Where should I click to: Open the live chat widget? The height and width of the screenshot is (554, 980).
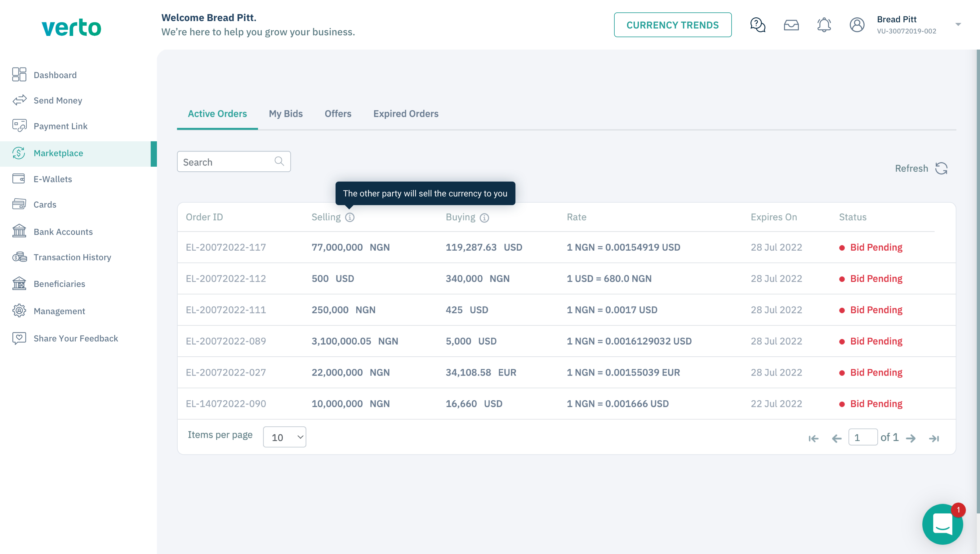click(942, 524)
